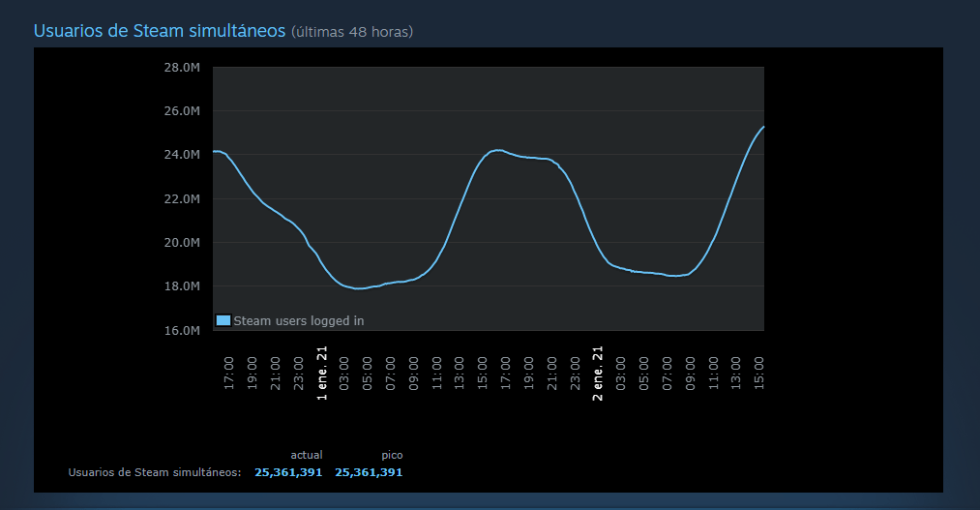Select the 20.0M y-axis label
This screenshot has height=510, width=980.
pyautogui.click(x=182, y=243)
